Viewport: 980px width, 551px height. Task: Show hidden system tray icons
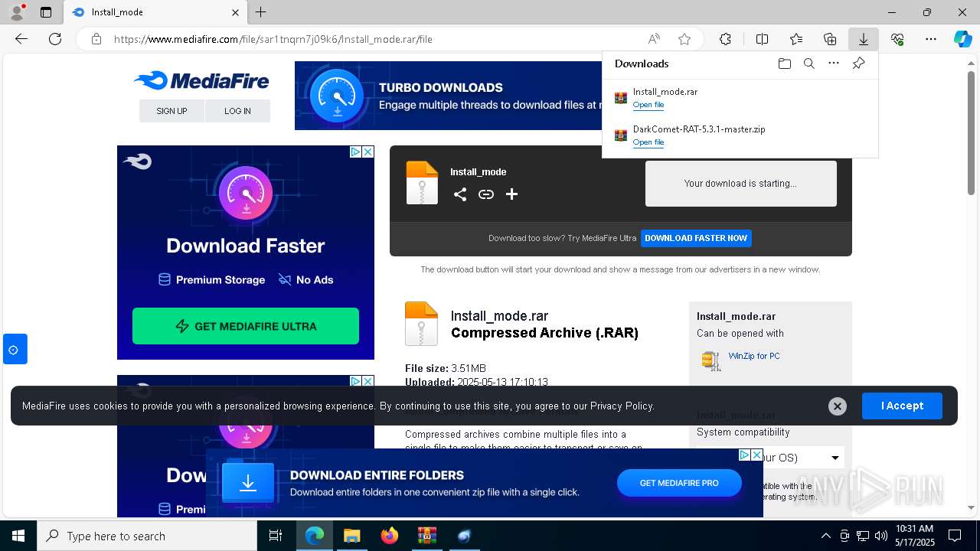click(825, 536)
